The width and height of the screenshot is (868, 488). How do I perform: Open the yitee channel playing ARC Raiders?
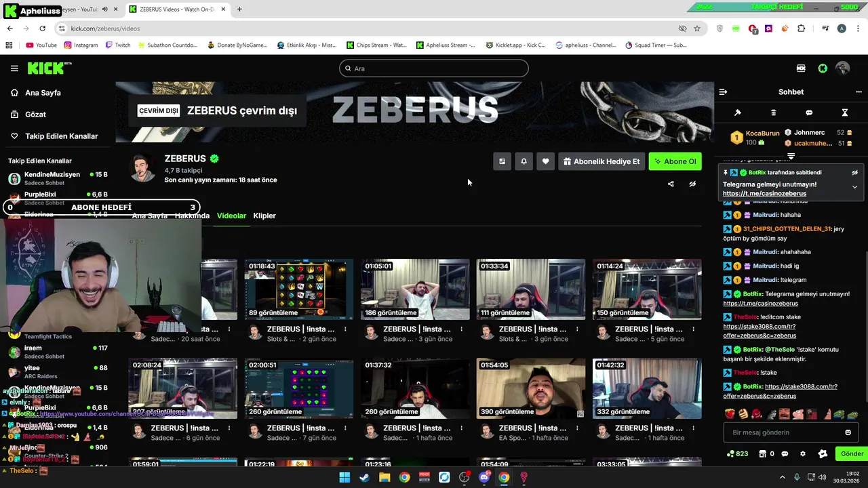pos(58,371)
